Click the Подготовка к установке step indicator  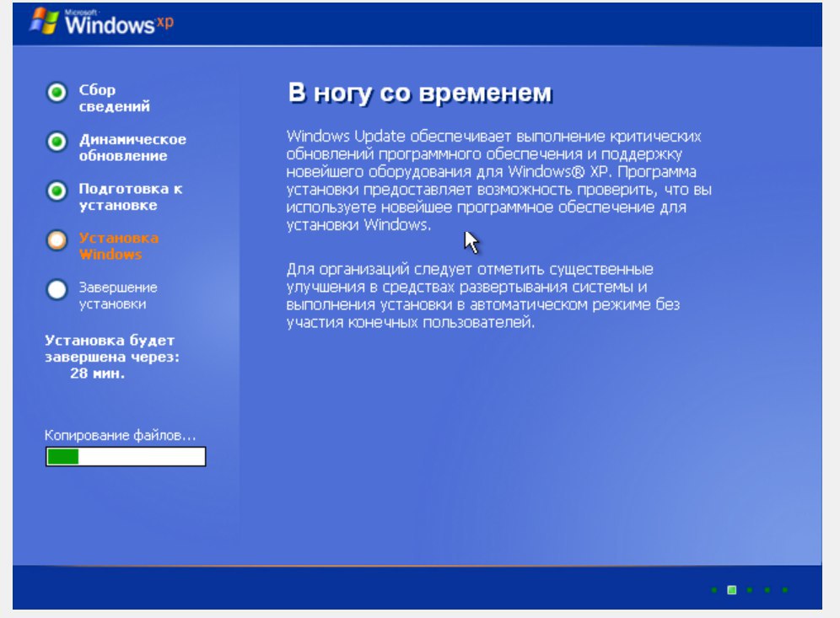(57, 191)
